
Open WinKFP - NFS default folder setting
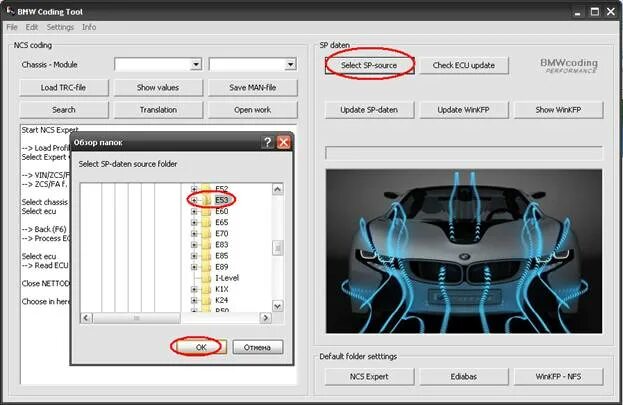tap(558, 376)
